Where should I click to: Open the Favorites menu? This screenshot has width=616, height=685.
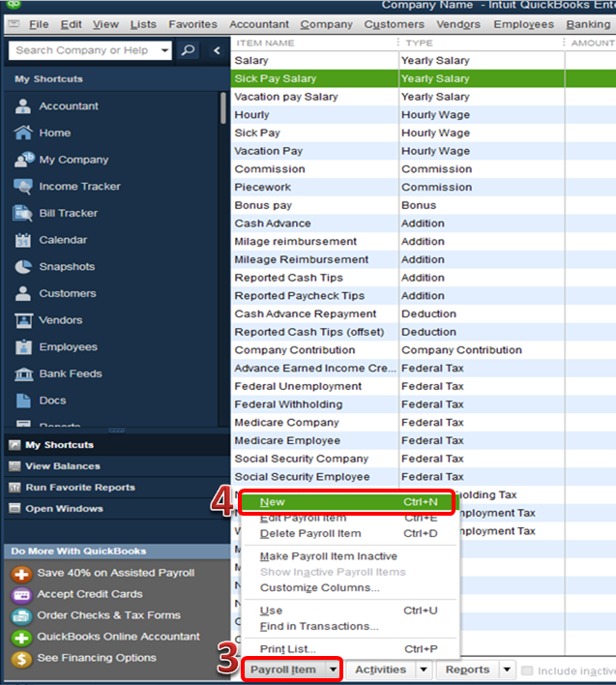193,24
